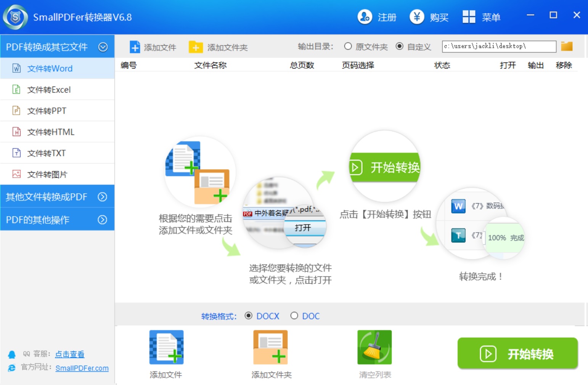Visit SmallPDFer.com official website link
This screenshot has width=588, height=385.
point(82,368)
